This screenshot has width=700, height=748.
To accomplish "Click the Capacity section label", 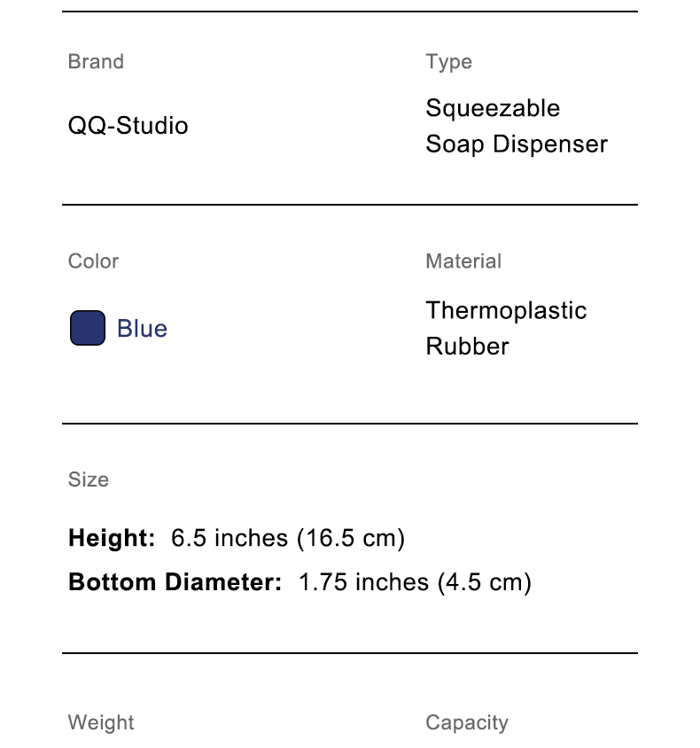I will pyautogui.click(x=466, y=722).
